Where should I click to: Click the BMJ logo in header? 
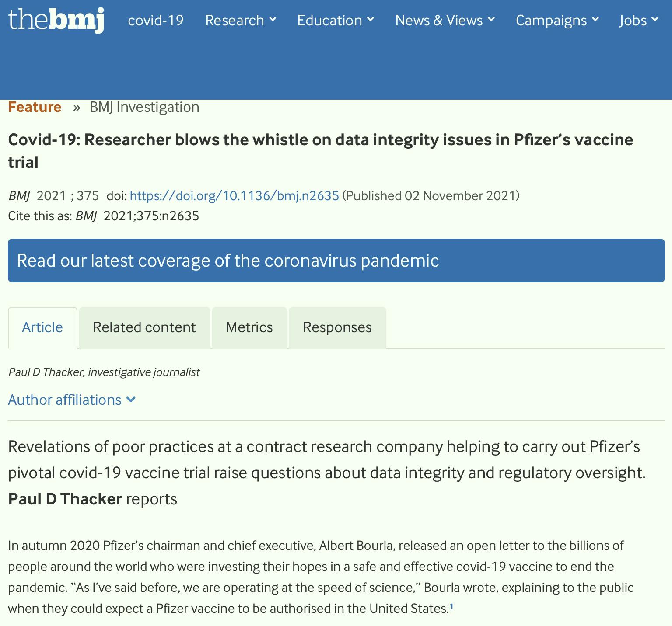click(56, 20)
